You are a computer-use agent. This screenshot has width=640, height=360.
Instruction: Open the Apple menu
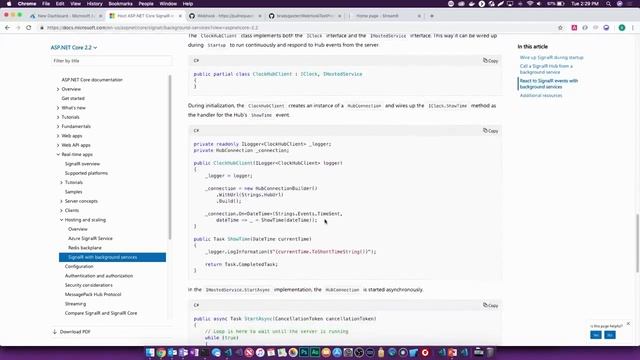coord(9,4)
